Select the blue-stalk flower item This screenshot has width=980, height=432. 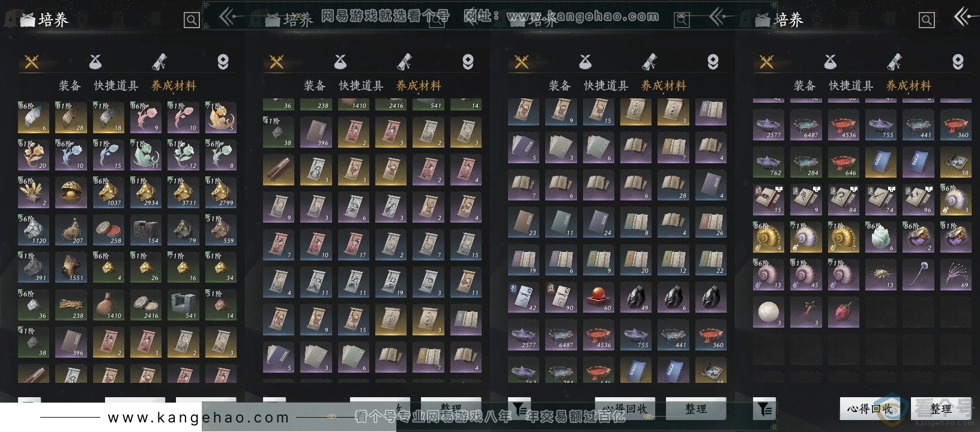[x=919, y=275]
